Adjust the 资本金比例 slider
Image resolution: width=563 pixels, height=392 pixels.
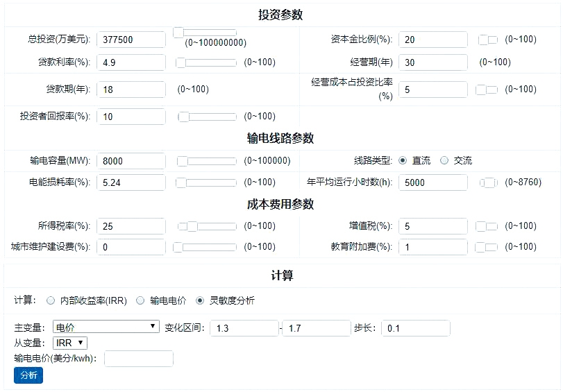488,40
